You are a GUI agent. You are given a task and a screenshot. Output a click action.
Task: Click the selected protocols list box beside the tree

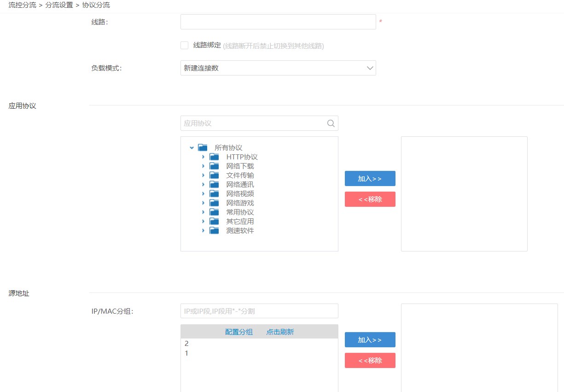coord(464,194)
